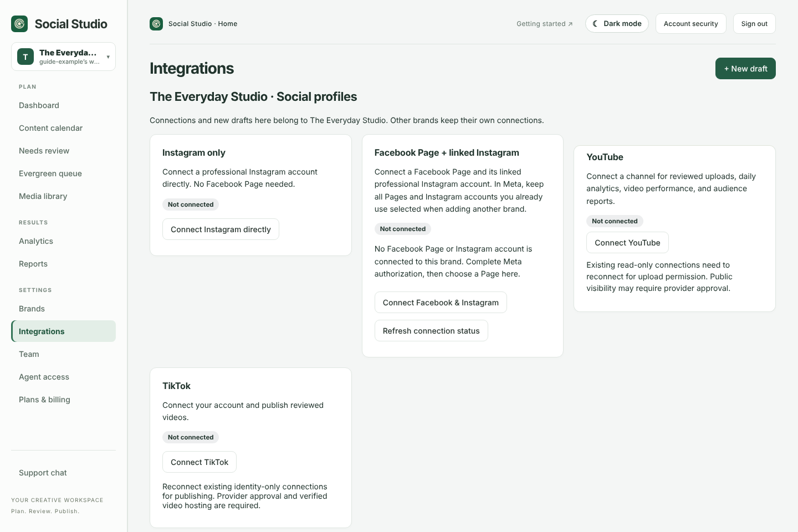
Task: Click the YouTube card title
Action: click(605, 157)
